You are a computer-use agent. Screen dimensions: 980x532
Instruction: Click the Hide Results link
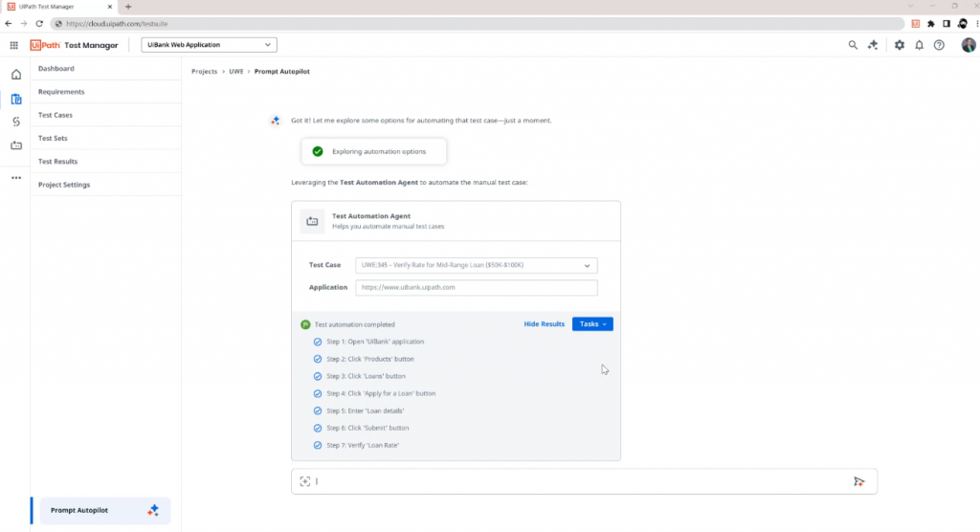click(x=544, y=324)
